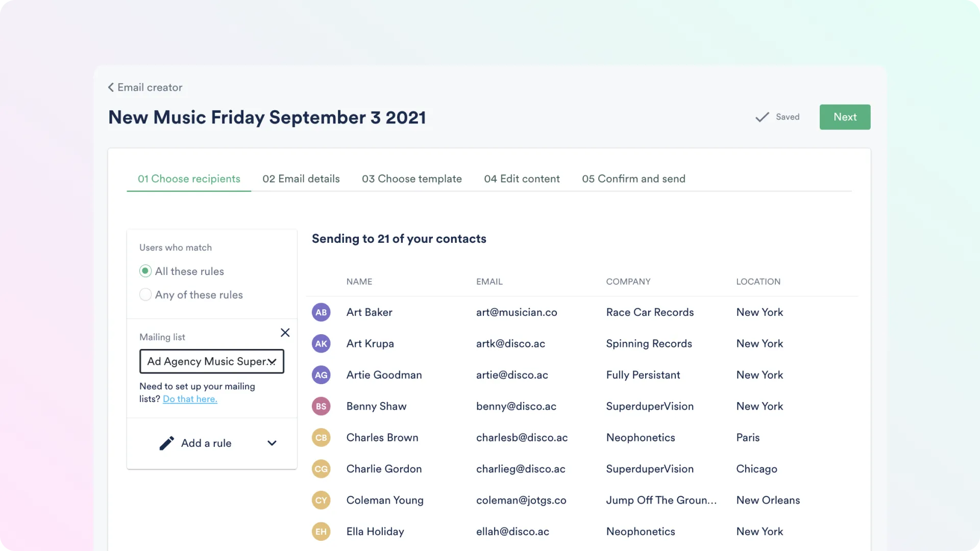
Task: Click Benny Shaw's purple avatar
Action: [x=321, y=406]
